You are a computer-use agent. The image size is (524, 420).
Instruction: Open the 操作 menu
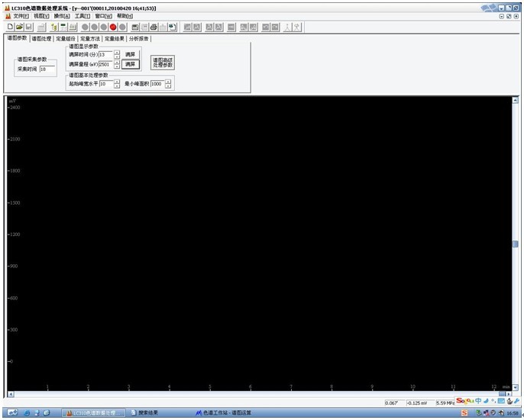pyautogui.click(x=62, y=15)
